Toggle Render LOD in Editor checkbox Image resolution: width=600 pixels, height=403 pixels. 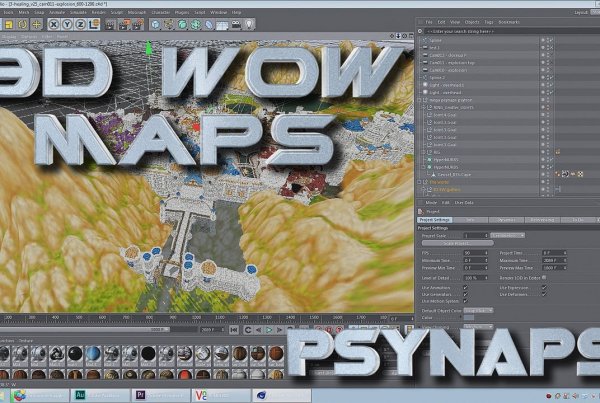[545, 276]
